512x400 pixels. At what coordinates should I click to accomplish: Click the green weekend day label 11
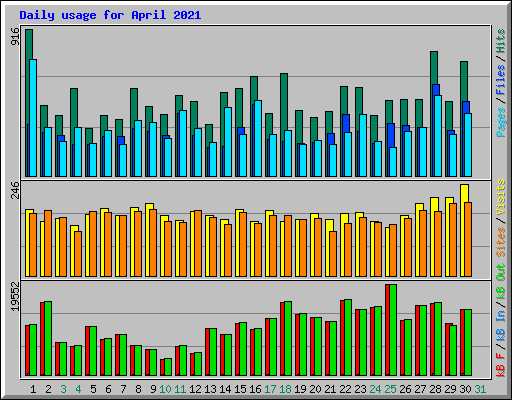click(180, 389)
